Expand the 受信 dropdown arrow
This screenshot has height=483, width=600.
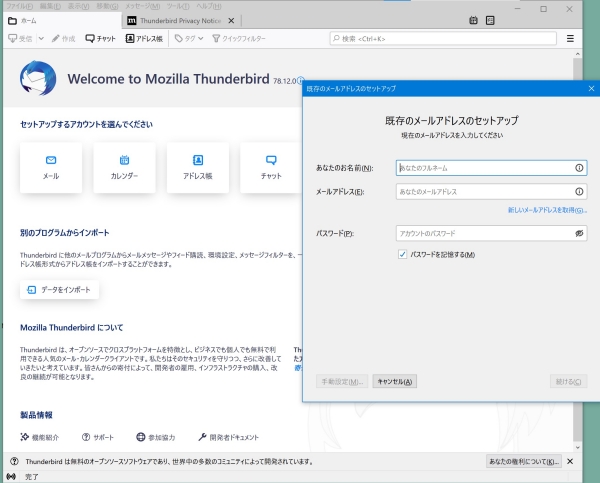(x=41, y=39)
